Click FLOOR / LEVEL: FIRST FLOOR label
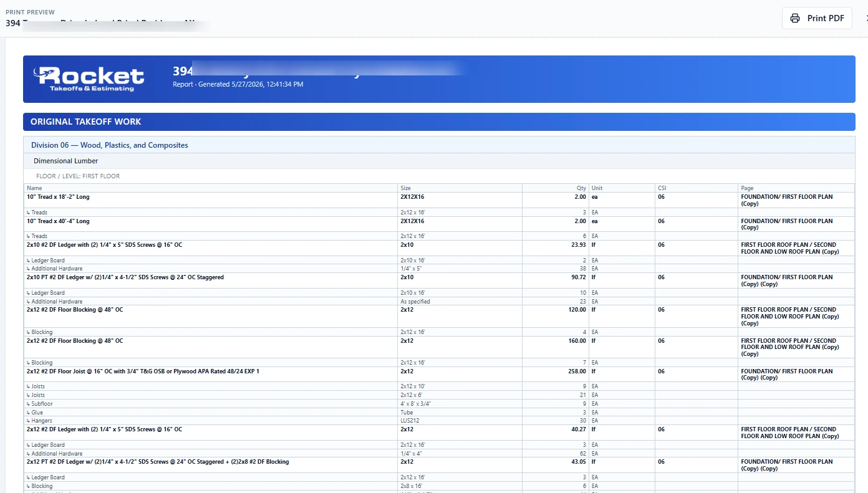Viewport: 868px width, 493px height. pos(78,176)
